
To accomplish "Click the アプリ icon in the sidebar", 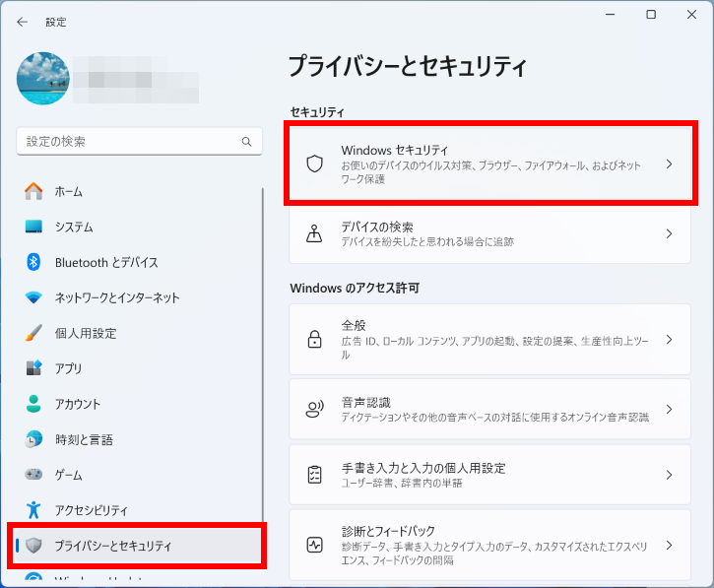I will (33, 368).
